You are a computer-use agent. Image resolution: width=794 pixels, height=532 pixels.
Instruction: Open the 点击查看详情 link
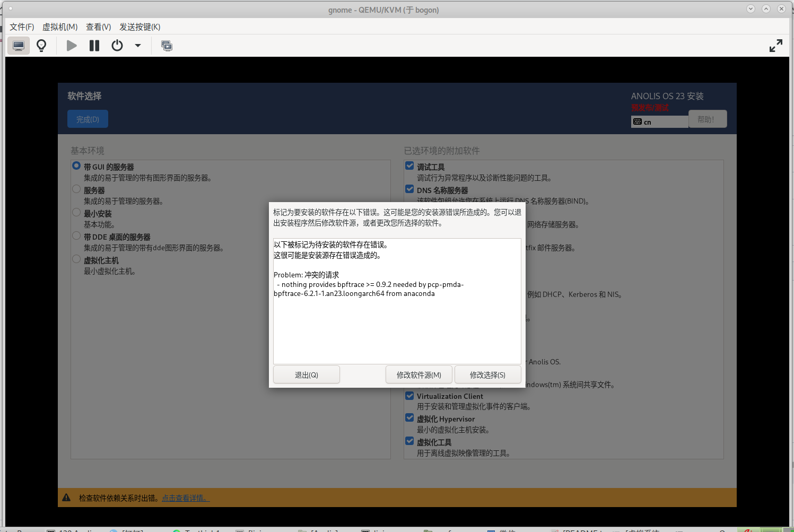186,498
